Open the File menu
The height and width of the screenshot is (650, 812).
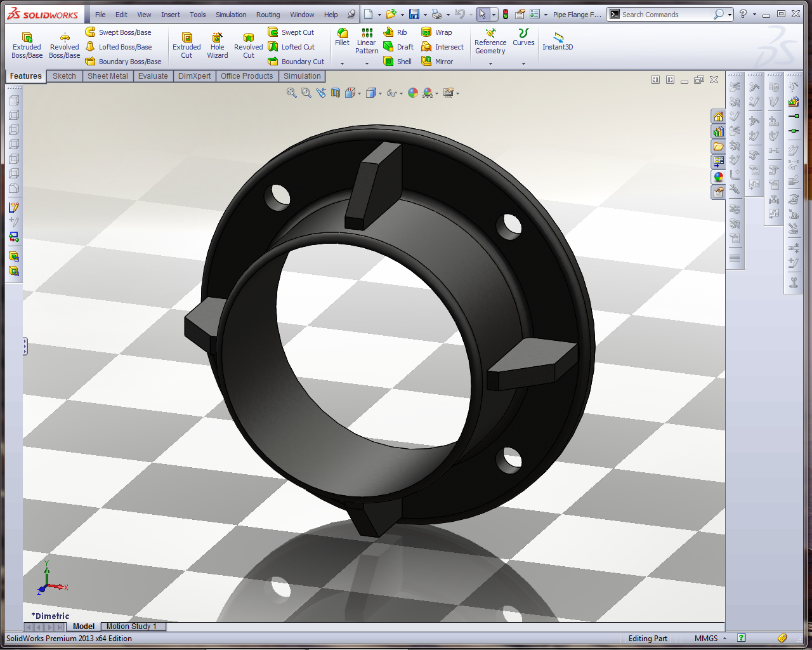pyautogui.click(x=100, y=15)
